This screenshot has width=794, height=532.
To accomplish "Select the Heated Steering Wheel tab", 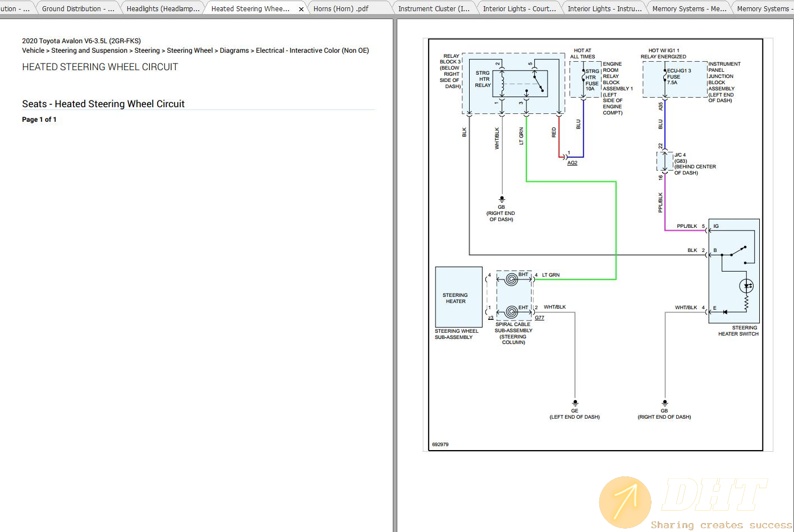I will pyautogui.click(x=250, y=8).
